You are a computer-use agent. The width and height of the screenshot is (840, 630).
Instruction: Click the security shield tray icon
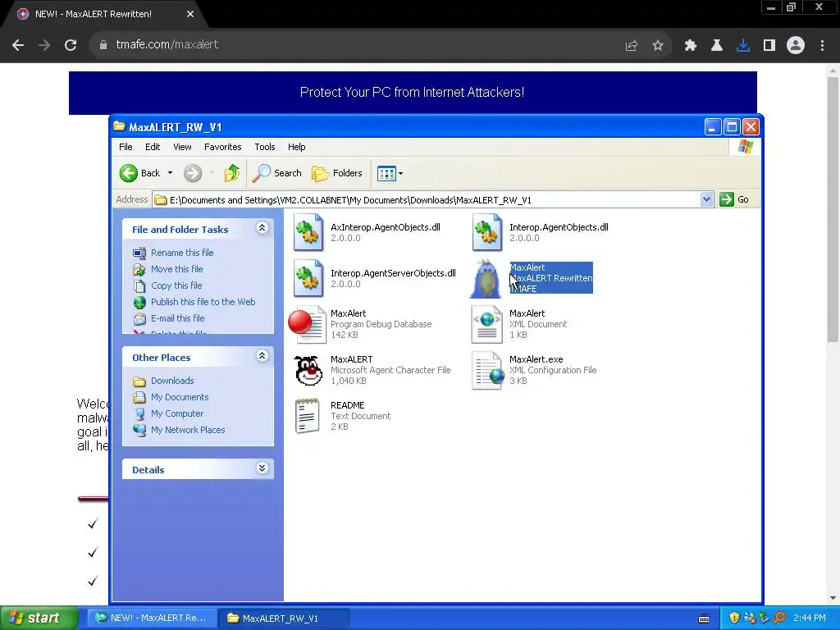tap(734, 618)
